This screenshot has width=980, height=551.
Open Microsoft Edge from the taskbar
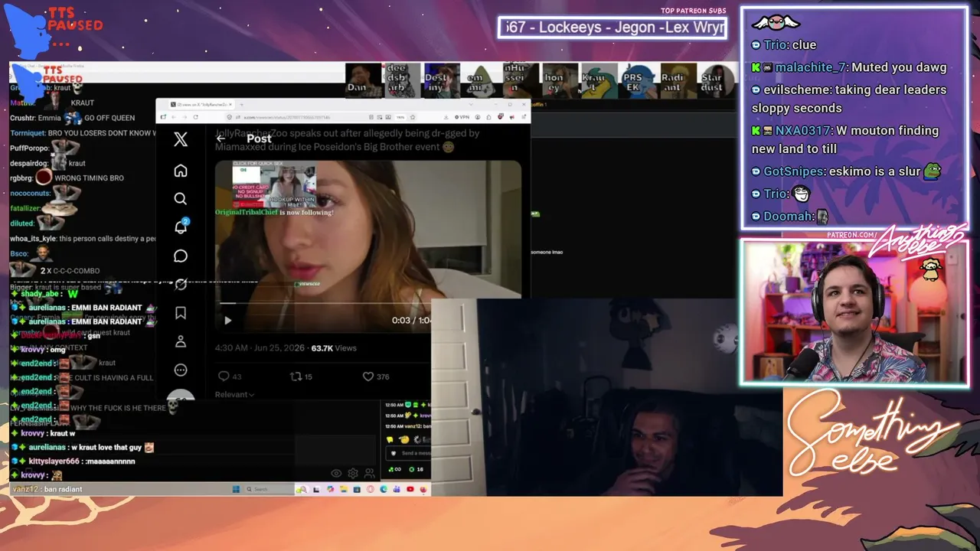coord(384,490)
